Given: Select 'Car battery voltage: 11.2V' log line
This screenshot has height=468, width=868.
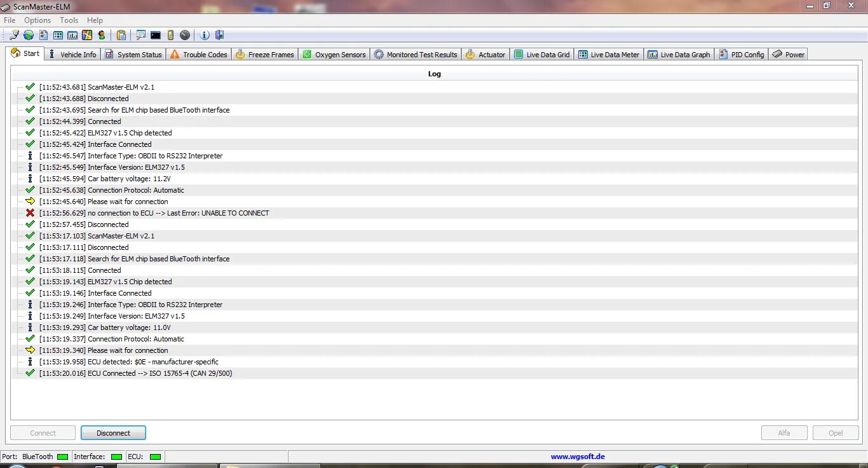Looking at the screenshot, I should coord(105,179).
